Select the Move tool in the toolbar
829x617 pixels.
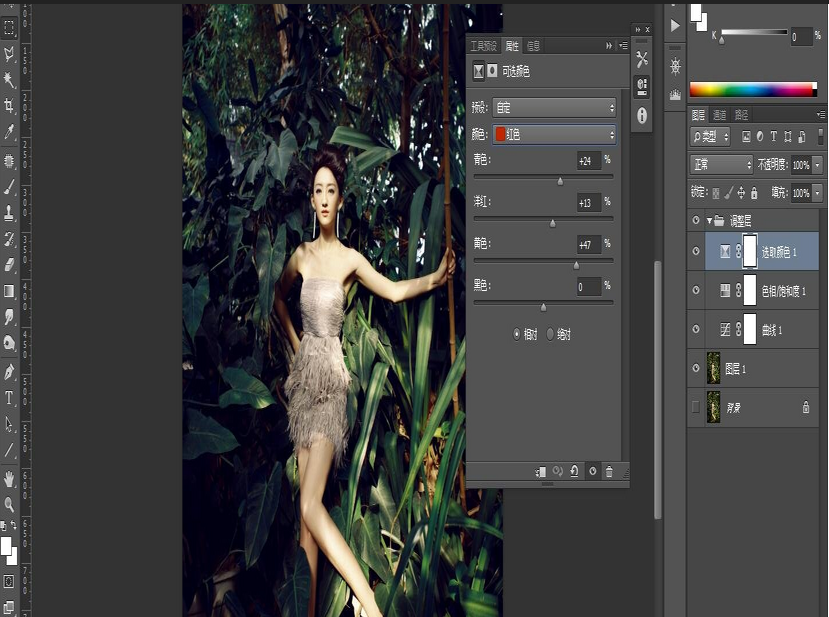point(10,5)
